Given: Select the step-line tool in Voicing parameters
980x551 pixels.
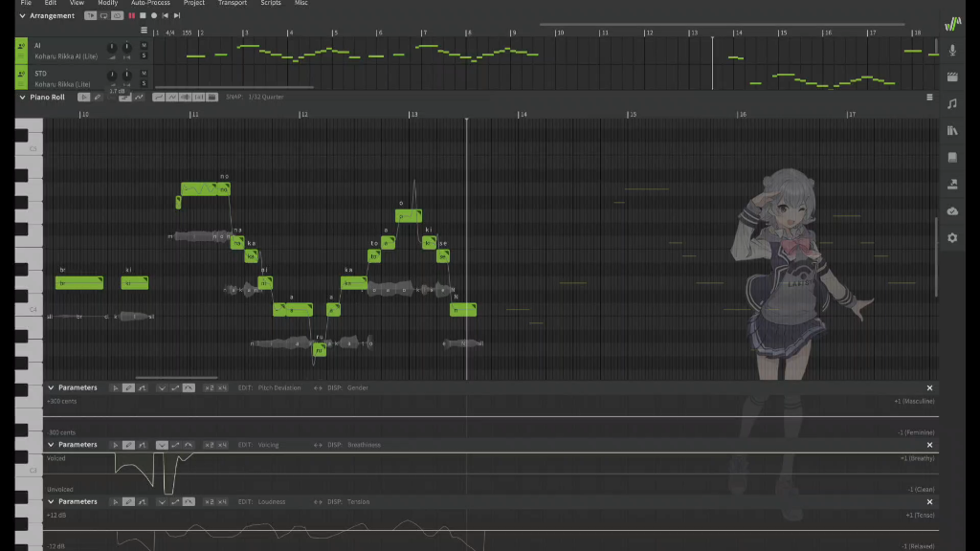Looking at the screenshot, I should coord(142,445).
